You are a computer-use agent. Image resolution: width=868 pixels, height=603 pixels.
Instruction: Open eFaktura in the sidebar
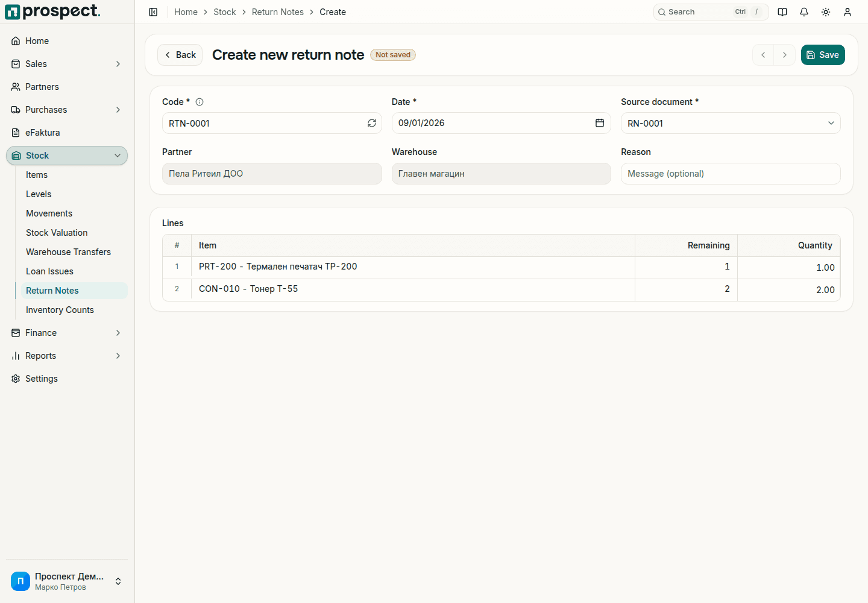pyautogui.click(x=67, y=133)
